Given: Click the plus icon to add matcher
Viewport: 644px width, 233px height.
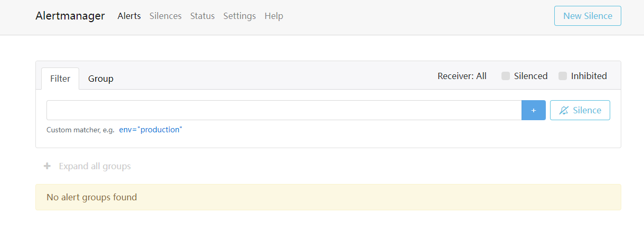Looking at the screenshot, I should pos(533,110).
